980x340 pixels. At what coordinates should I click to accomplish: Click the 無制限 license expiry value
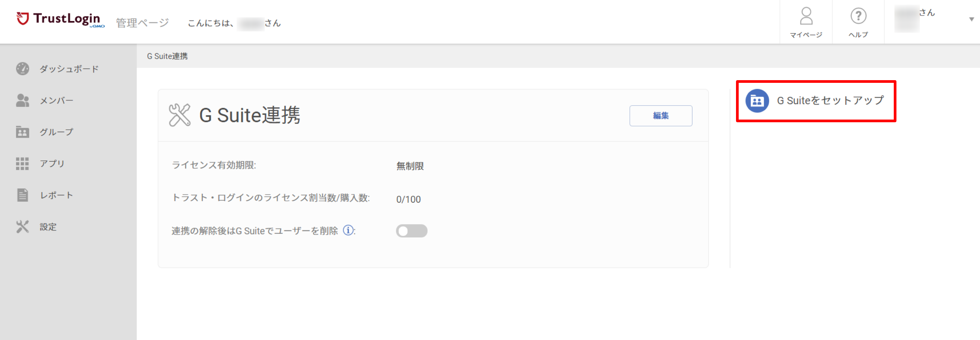[410, 166]
